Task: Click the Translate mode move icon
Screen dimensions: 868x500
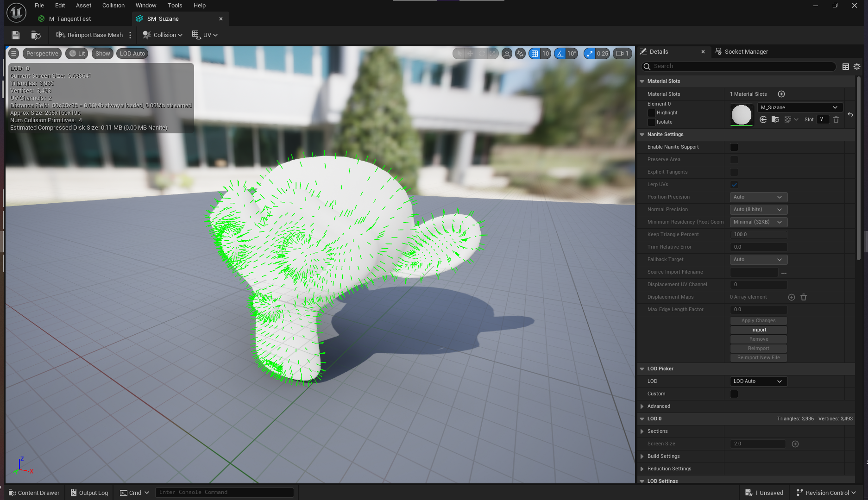Action: (x=470, y=54)
